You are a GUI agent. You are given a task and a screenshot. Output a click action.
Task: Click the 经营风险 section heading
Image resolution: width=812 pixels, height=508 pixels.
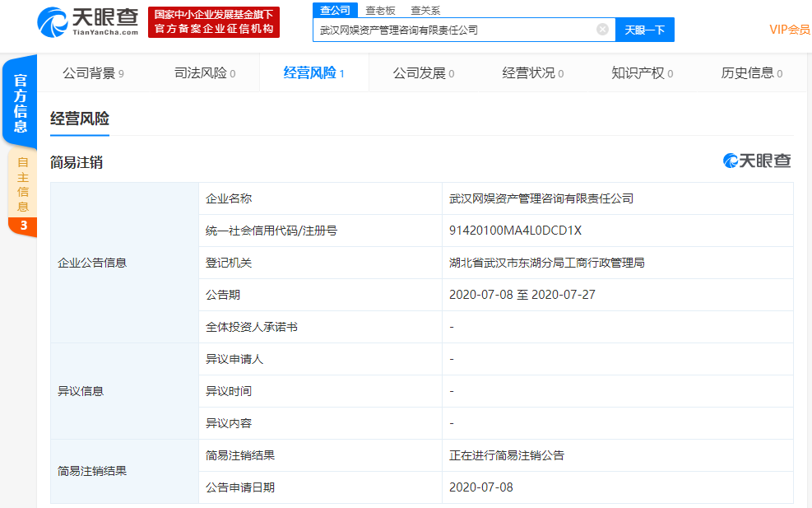tap(80, 119)
